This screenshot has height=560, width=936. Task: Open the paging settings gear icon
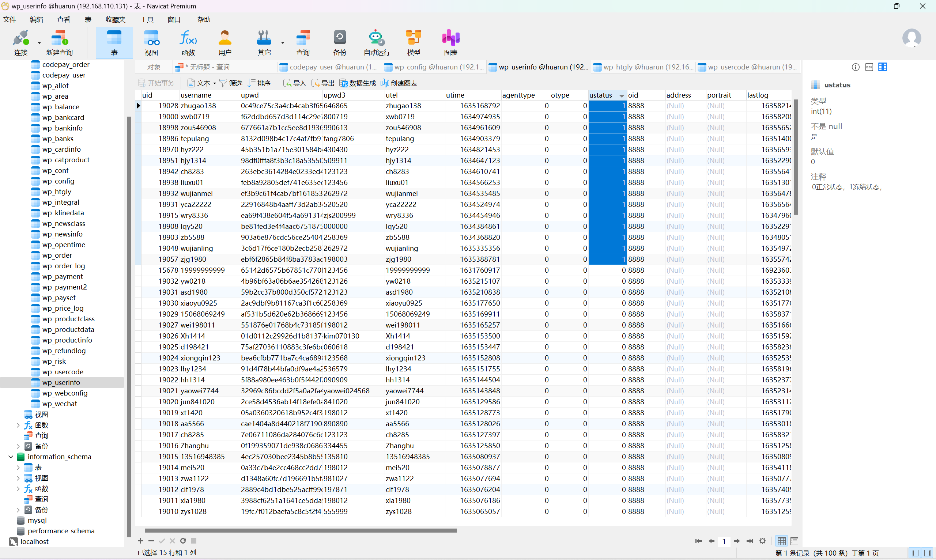pyautogui.click(x=762, y=541)
